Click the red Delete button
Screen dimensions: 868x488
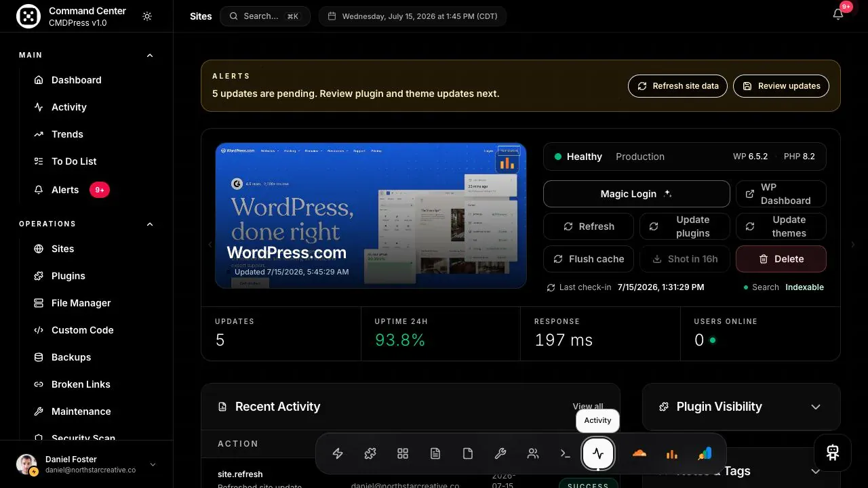[x=781, y=259]
